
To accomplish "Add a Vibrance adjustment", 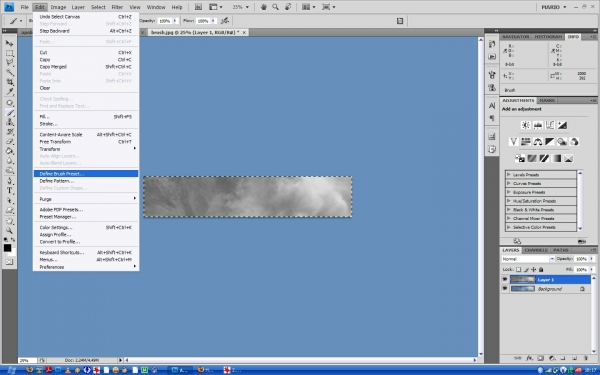I will (x=514, y=142).
